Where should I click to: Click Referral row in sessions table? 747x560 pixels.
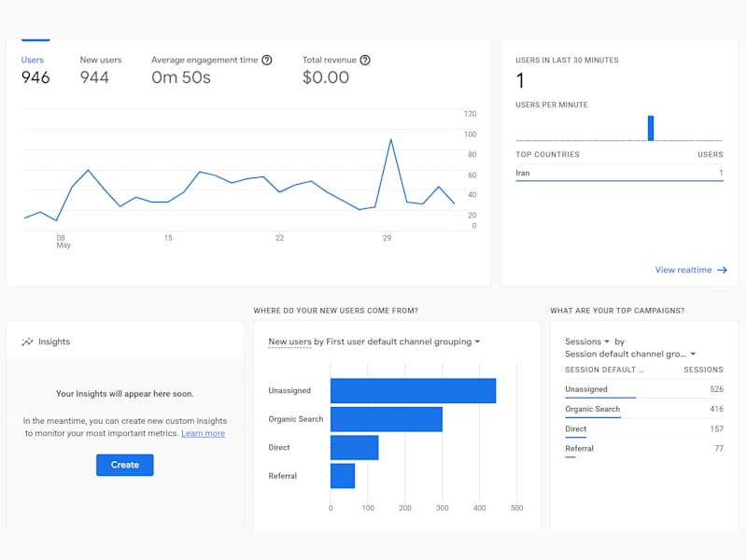point(644,449)
